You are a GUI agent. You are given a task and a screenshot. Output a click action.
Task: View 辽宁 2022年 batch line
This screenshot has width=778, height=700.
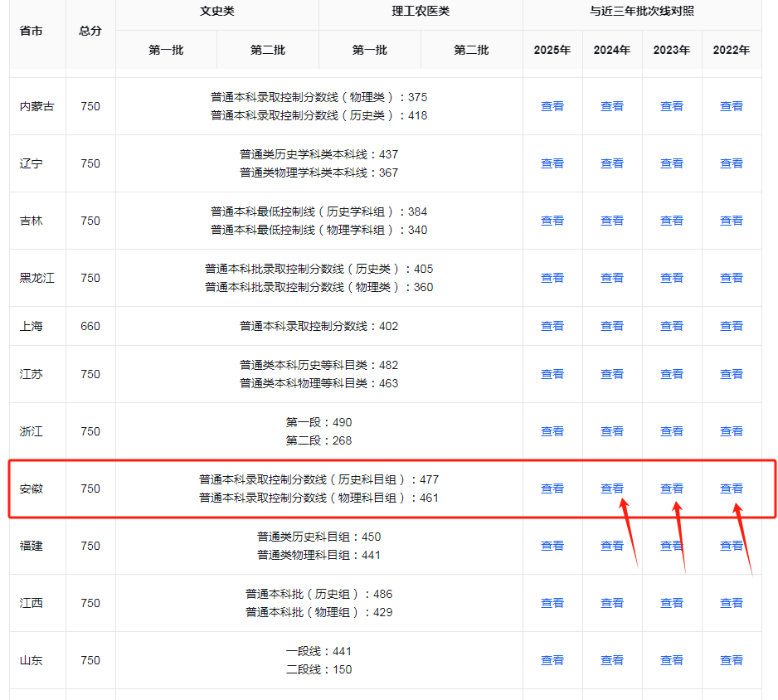pyautogui.click(x=732, y=163)
